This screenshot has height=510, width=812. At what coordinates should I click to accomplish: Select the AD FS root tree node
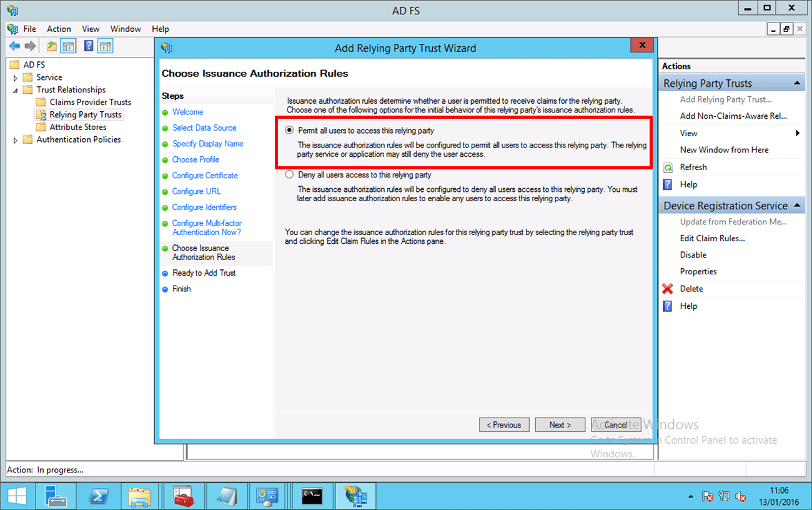click(x=34, y=65)
